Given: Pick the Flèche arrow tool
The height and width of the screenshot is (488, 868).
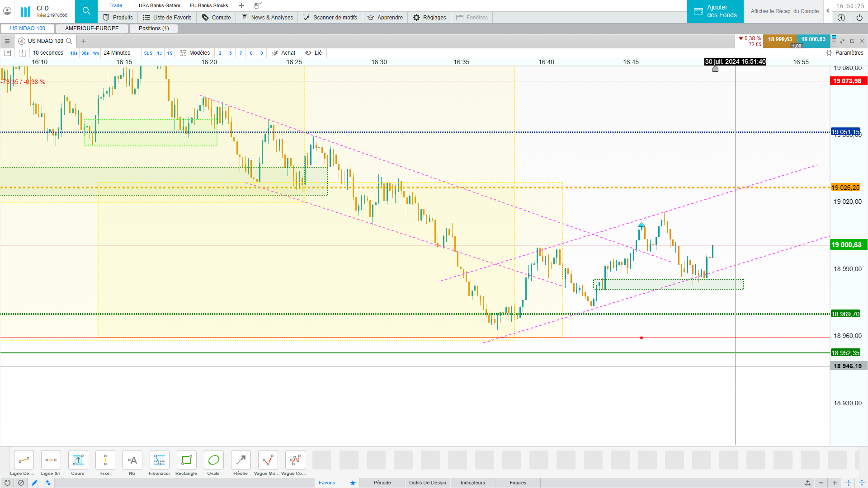Looking at the screenshot, I should (x=241, y=460).
